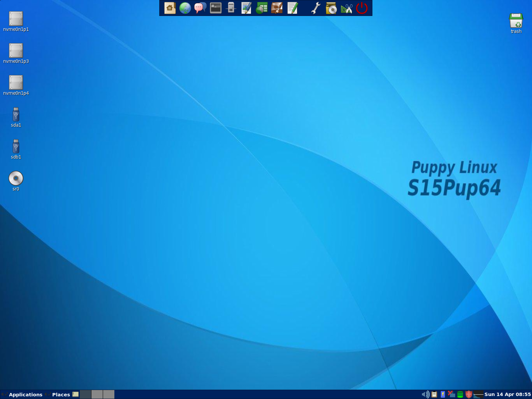532x399 pixels.
Task: Launch the terminal console icon
Action: pyautogui.click(x=216, y=8)
